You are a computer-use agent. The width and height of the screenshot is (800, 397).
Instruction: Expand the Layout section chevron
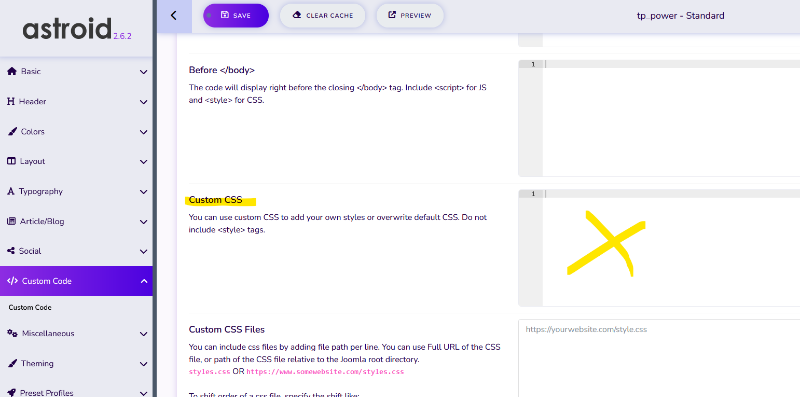143,162
